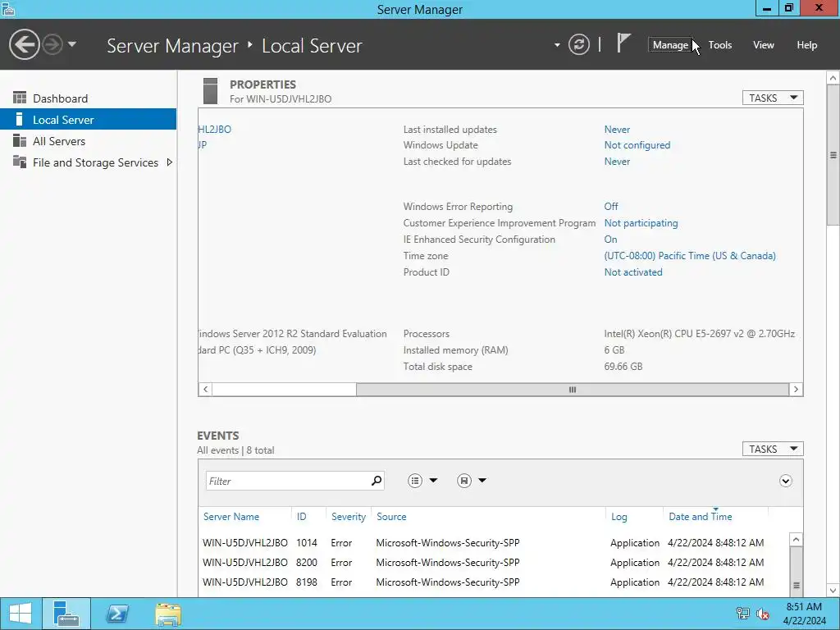
Task: Sort events by Log column
Action: pyautogui.click(x=619, y=517)
